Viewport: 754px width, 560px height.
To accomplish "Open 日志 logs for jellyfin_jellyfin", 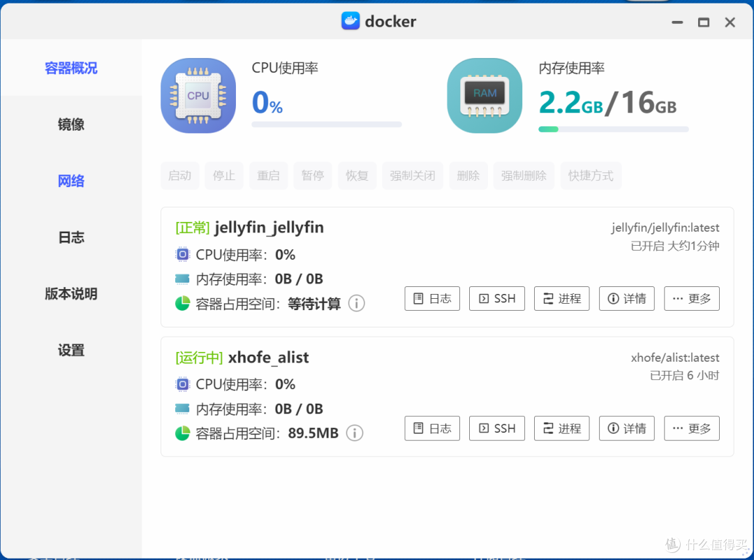I will click(432, 299).
